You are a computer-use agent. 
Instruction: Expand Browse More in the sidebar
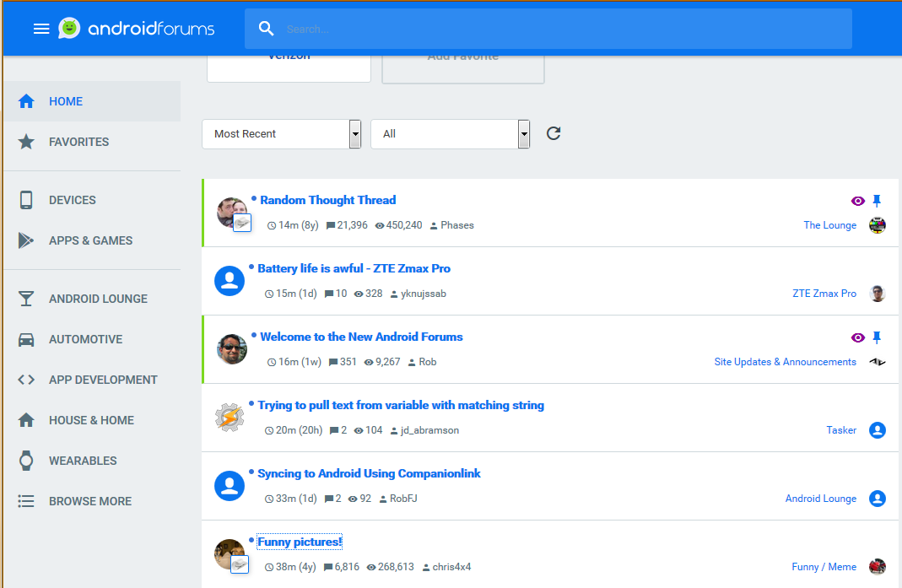90,501
